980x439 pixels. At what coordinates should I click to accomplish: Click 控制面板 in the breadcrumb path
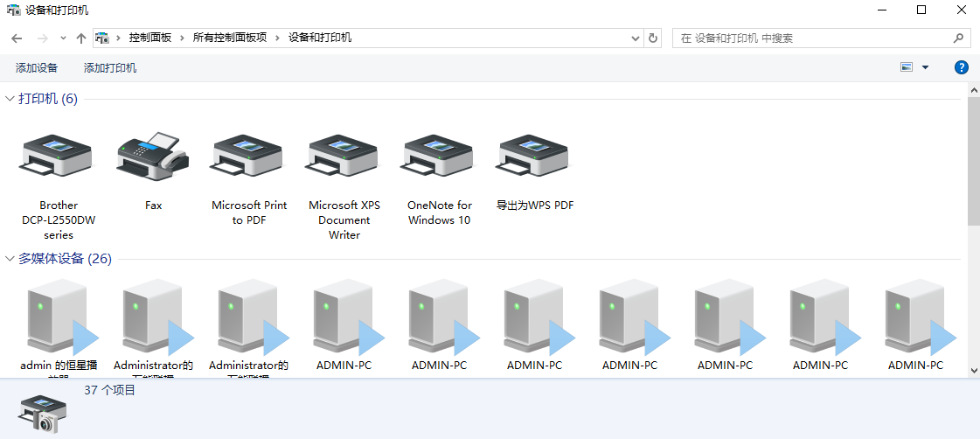(149, 38)
